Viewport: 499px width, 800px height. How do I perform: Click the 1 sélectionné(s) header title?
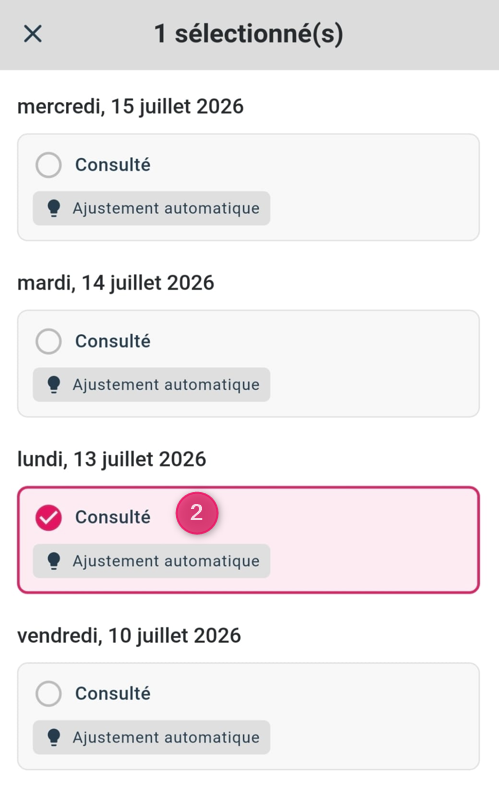click(249, 34)
